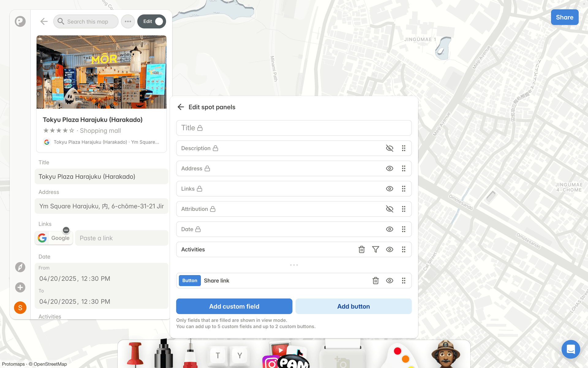Screen dimensions: 588x368
Task: Hide the Address field with its eye icon
Action: (390, 168)
